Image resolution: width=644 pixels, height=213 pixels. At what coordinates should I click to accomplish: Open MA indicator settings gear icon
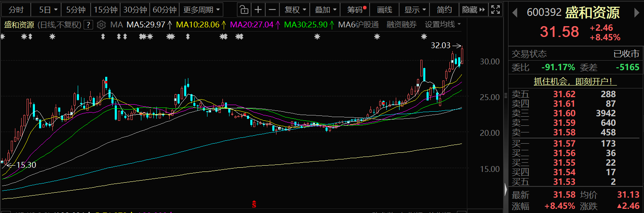pos(101,25)
